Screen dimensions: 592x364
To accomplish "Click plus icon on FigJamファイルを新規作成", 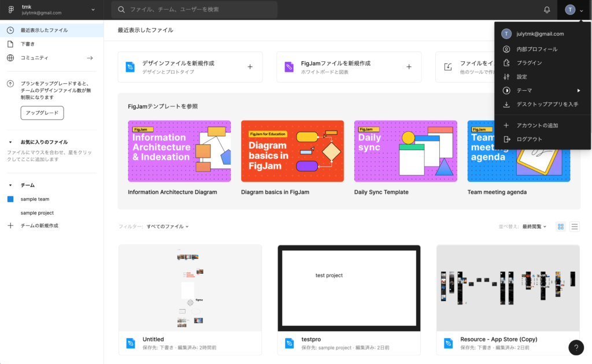I will pyautogui.click(x=409, y=67).
